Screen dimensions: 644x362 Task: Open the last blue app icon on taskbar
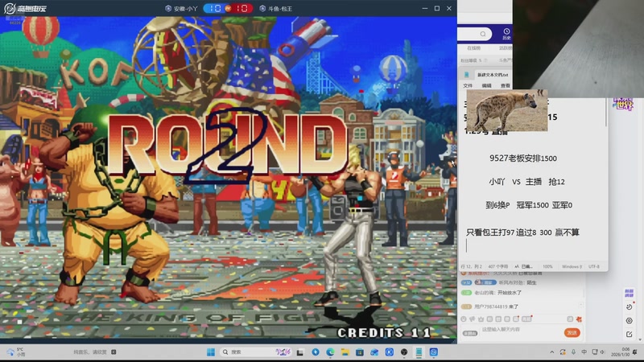(433, 352)
